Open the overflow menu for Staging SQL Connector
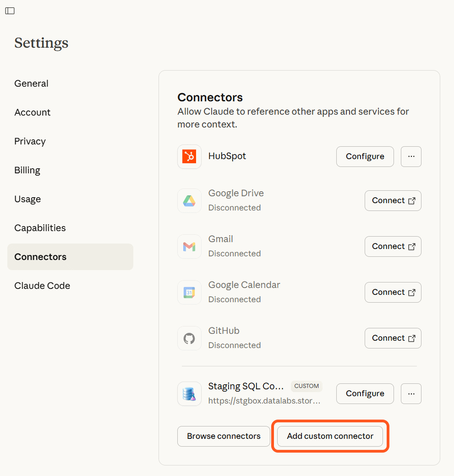Screen dimensions: 454x476 pos(411,393)
